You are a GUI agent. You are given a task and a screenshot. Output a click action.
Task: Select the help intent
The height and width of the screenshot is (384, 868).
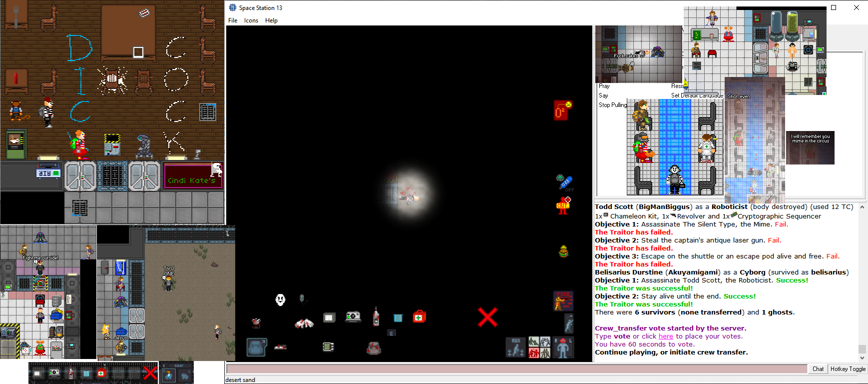(533, 342)
